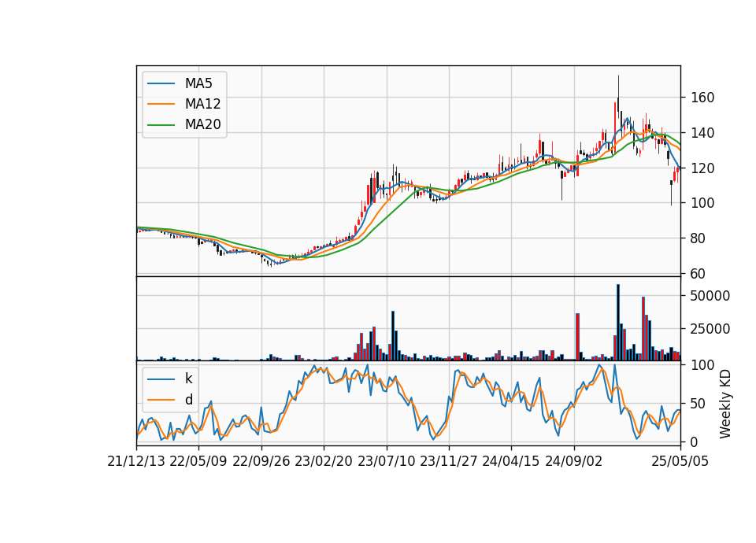The image size is (756, 543).
Task: Click the 0 tick on KD axis
Action: pos(695,441)
